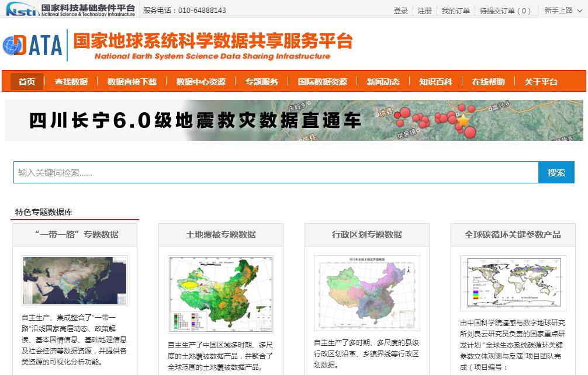Click the yellow star on earthquake map
The image size is (588, 375).
pos(463,121)
